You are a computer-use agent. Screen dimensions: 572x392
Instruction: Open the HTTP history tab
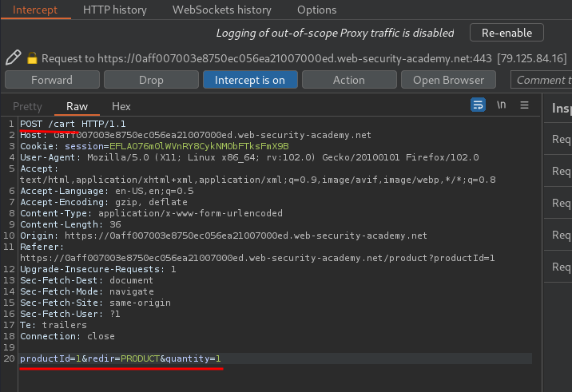click(x=115, y=10)
